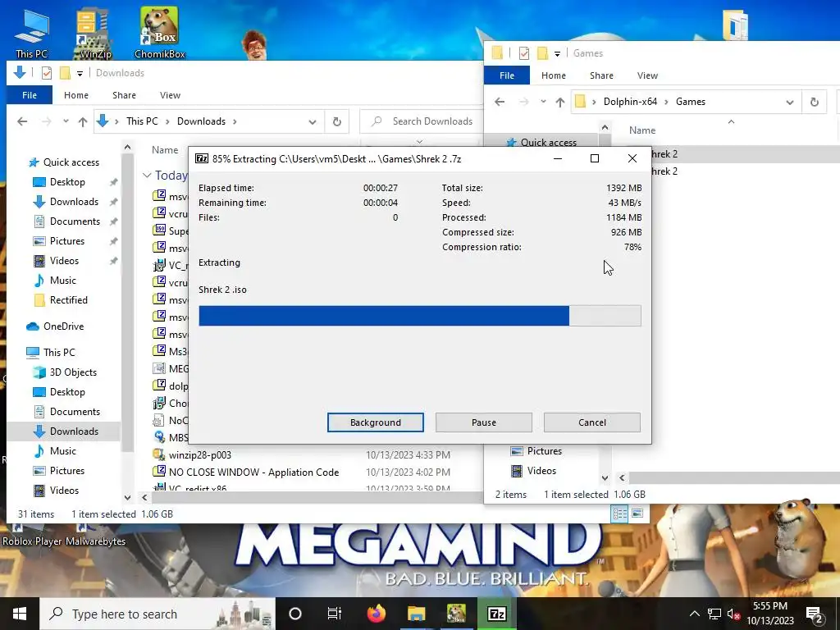Sort Downloads by Name column
Viewport: 840px width, 630px height.
pyautogui.click(x=164, y=150)
